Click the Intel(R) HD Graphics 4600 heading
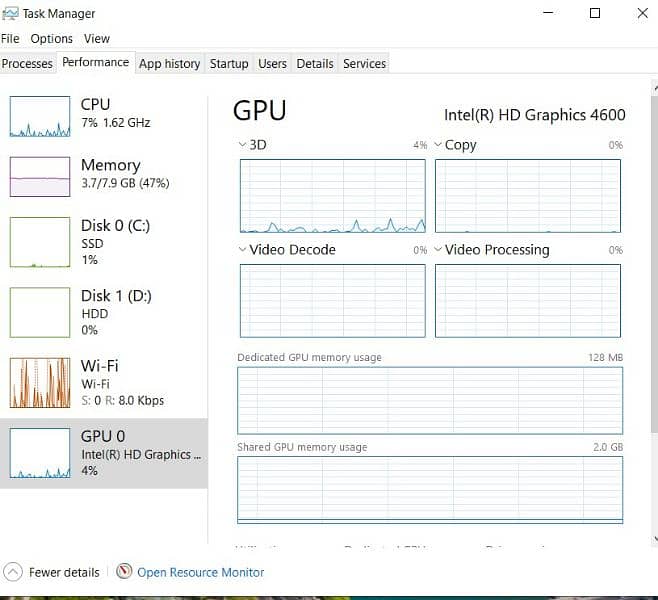 point(535,115)
